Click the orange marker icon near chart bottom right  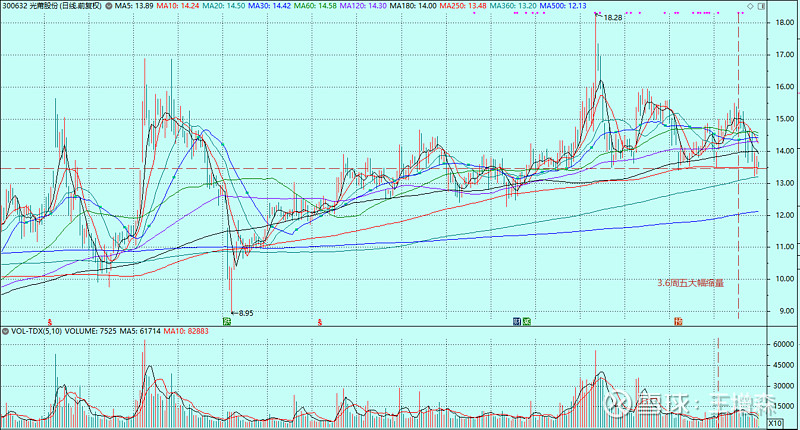pos(678,322)
